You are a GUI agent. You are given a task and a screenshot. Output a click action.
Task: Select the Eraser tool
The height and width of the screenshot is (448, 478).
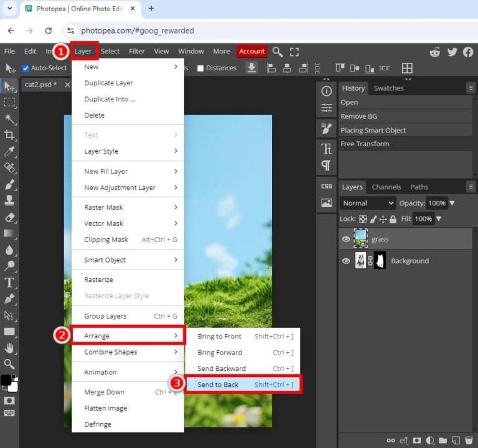9,217
